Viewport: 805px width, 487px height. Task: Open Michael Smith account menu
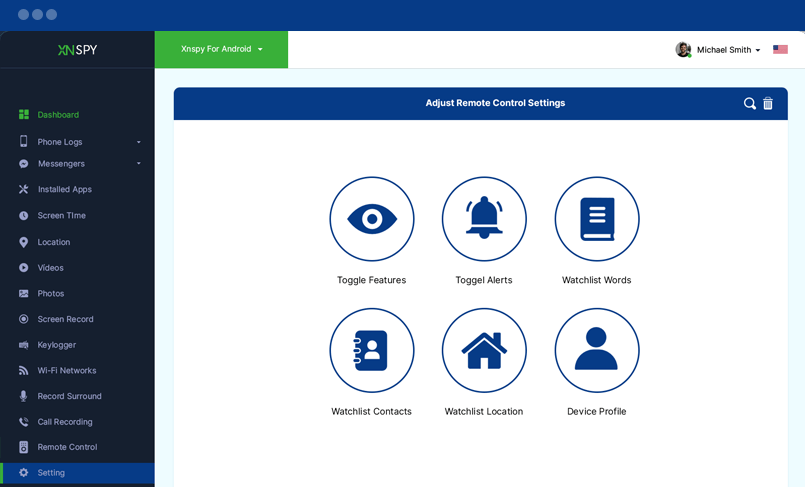(x=722, y=50)
